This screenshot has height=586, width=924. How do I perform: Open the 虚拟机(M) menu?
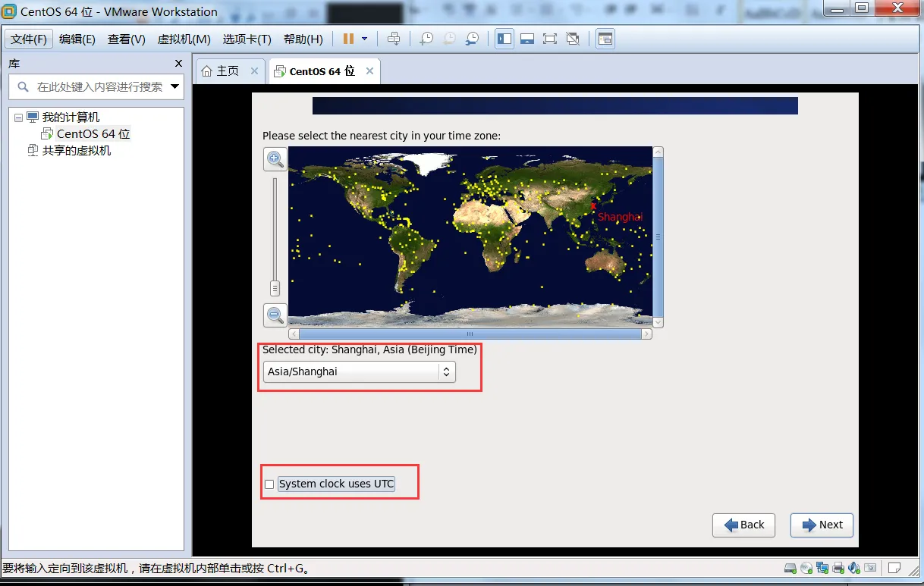(x=184, y=39)
